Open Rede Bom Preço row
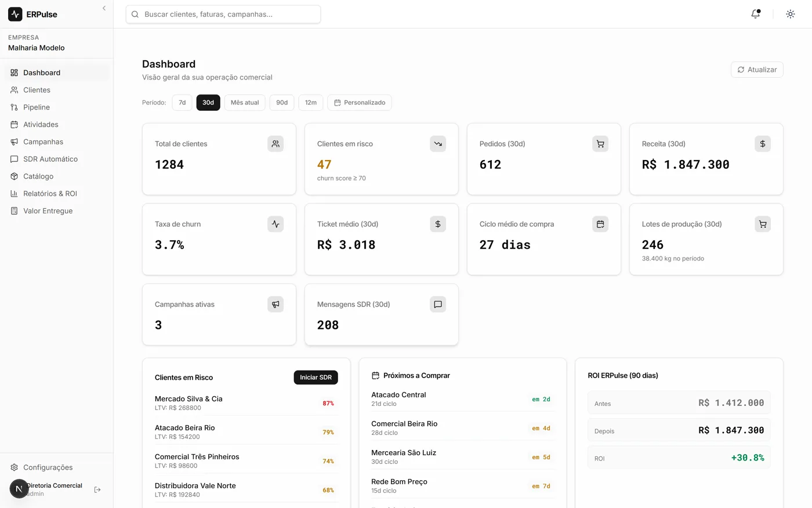Screen dimensions: 812x508 pyautogui.click(x=463, y=486)
